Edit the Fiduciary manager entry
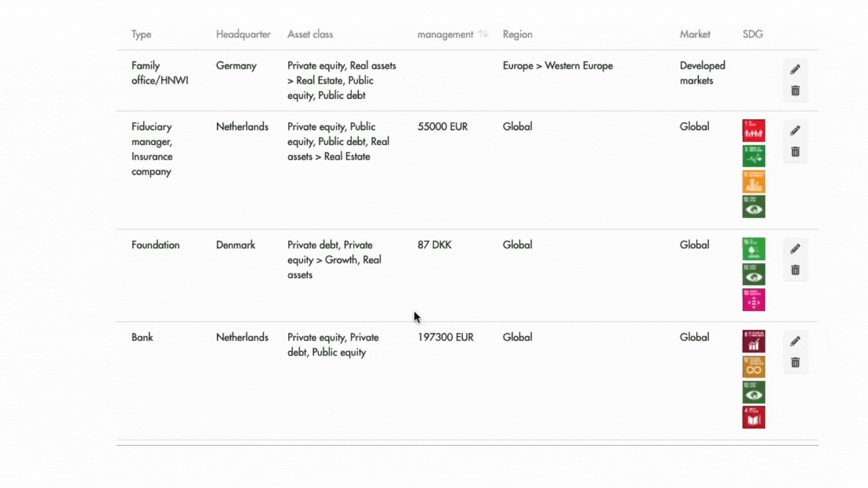The height and width of the screenshot is (488, 868). point(795,130)
